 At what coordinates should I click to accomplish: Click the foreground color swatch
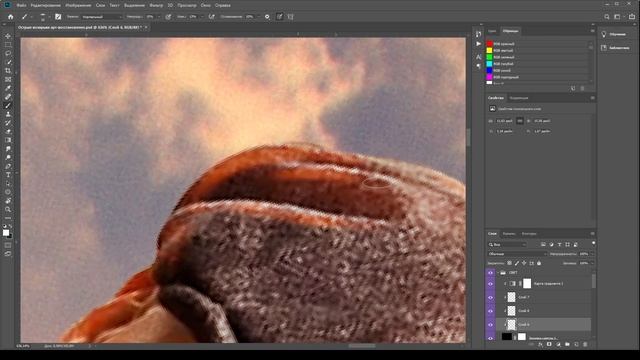click(x=6, y=233)
